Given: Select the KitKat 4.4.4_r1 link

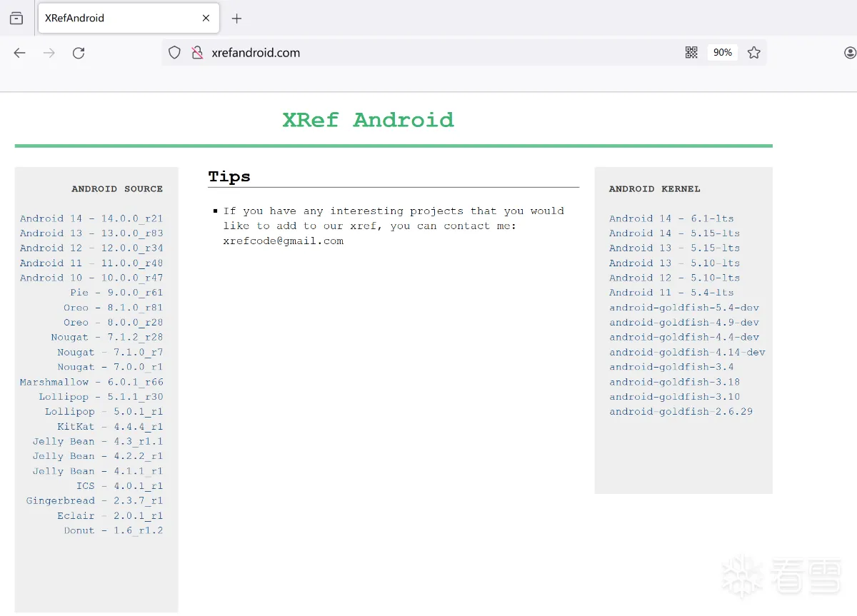Looking at the screenshot, I should point(110,426).
